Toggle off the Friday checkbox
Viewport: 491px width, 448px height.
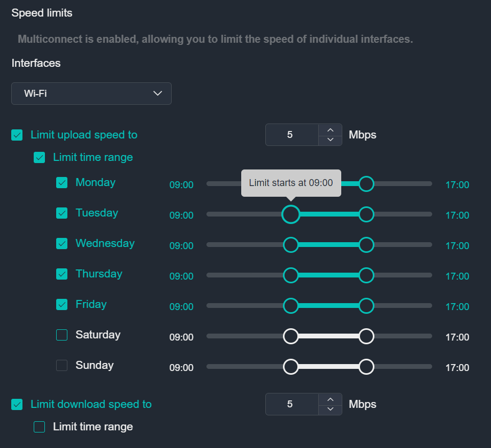pos(62,304)
